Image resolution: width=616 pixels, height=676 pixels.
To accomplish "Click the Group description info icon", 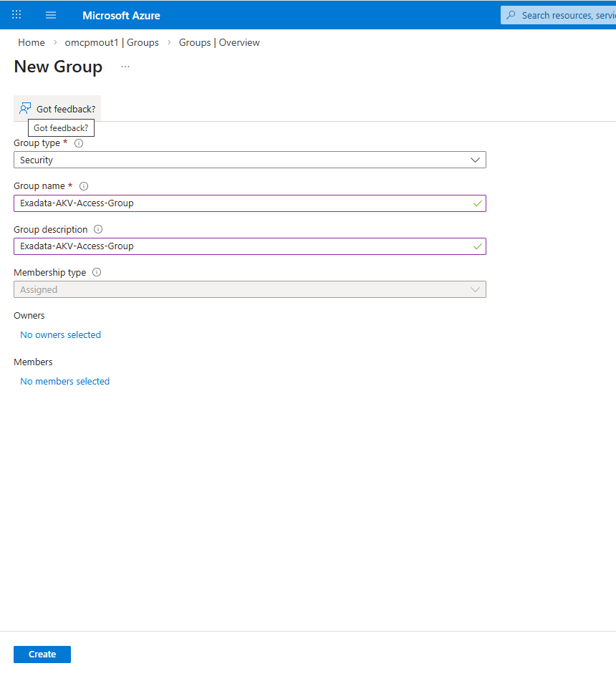I will coord(97,229).
